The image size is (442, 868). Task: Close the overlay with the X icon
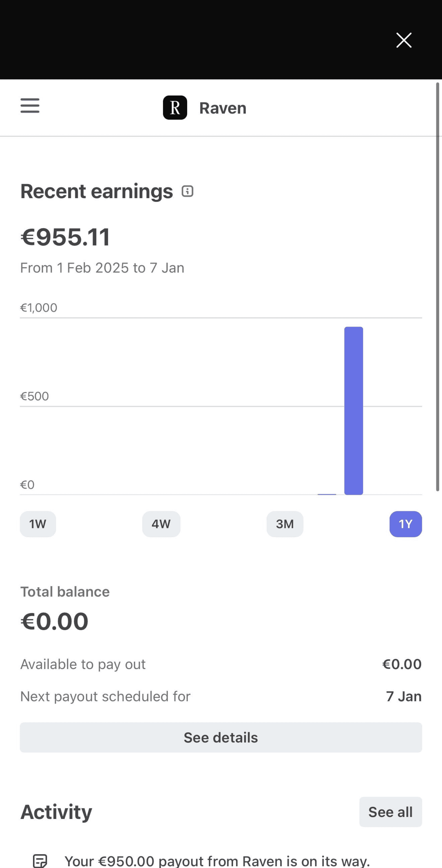tap(404, 40)
